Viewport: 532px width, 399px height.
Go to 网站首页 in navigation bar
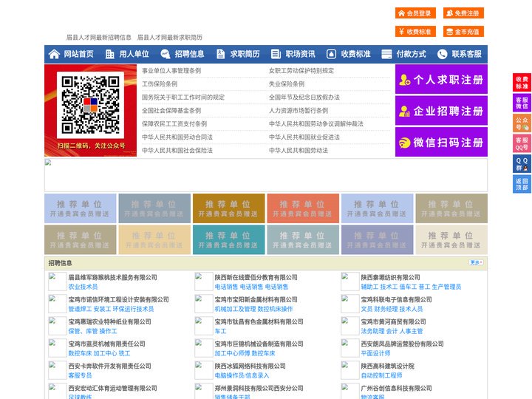pyautogui.click(x=79, y=54)
